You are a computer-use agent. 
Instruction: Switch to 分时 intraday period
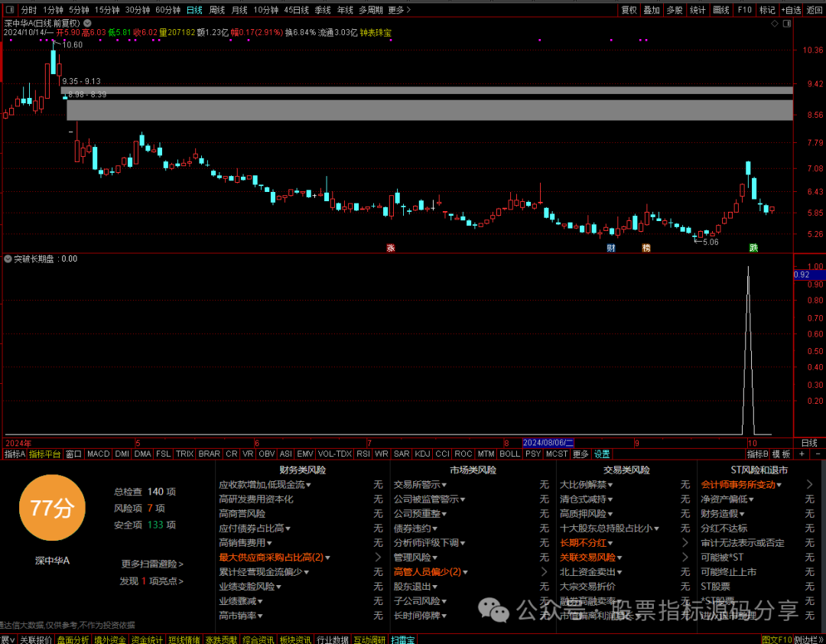click(28, 10)
